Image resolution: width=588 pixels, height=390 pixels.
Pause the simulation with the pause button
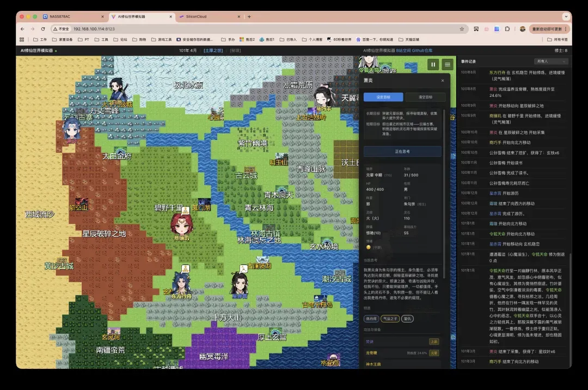433,64
